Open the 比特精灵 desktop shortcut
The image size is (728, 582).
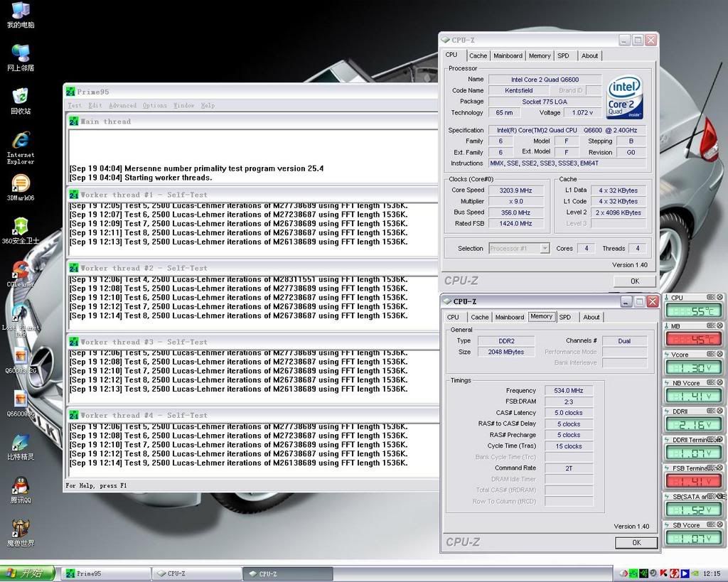21,443
